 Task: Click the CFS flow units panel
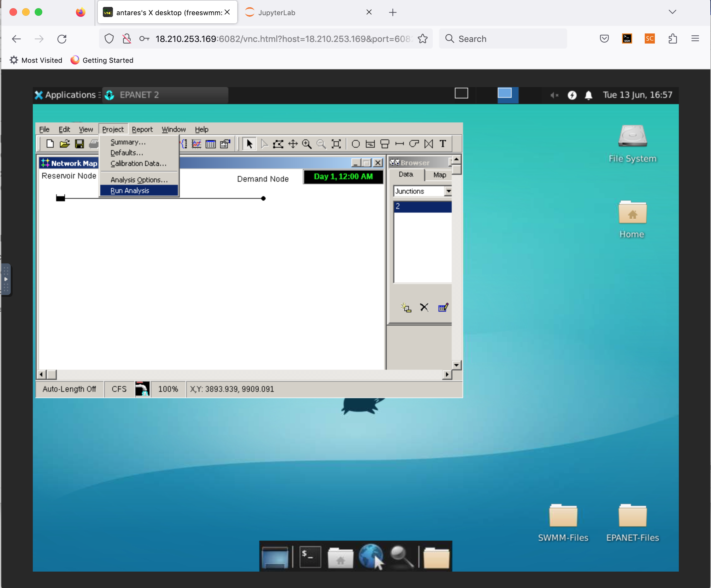119,389
